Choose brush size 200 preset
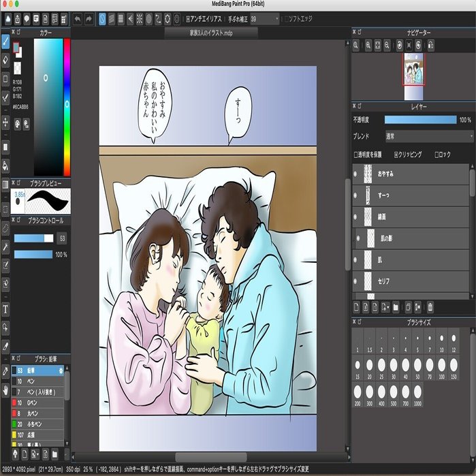Screen dimensions: 476x476 (358, 395)
